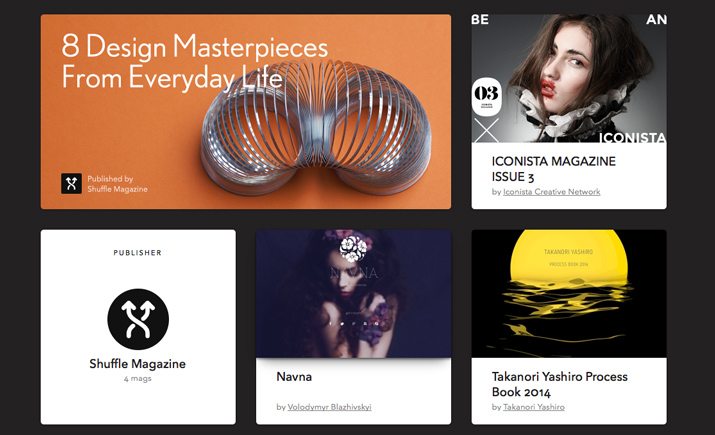Click the PUBLISHER label on the white card
The image size is (715, 435).
[138, 253]
